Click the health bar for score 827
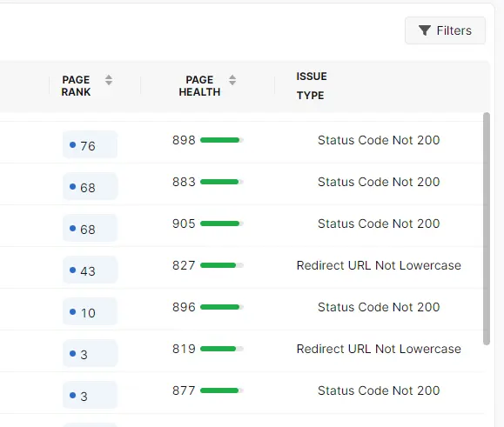 click(222, 265)
